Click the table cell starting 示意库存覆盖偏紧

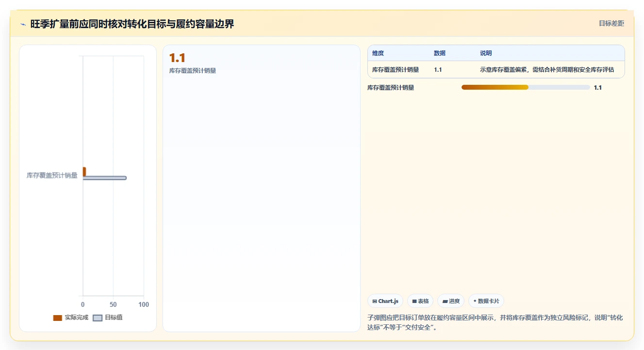coord(547,70)
